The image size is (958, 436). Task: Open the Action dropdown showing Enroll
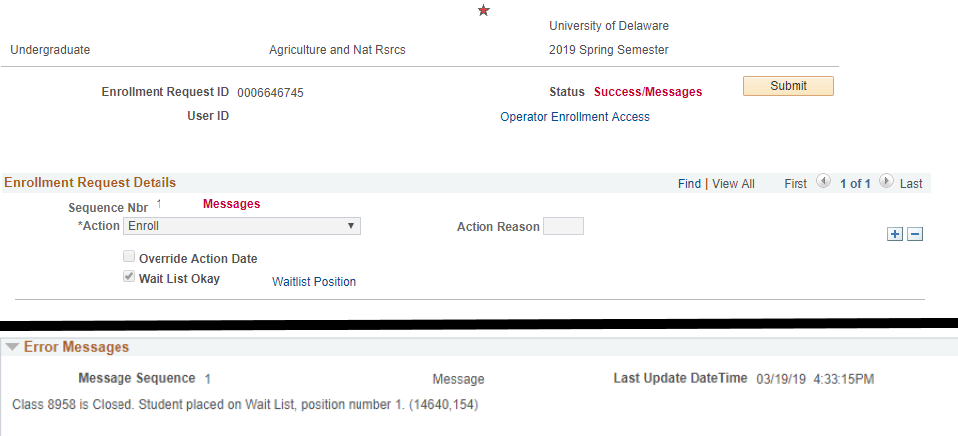pos(243,226)
